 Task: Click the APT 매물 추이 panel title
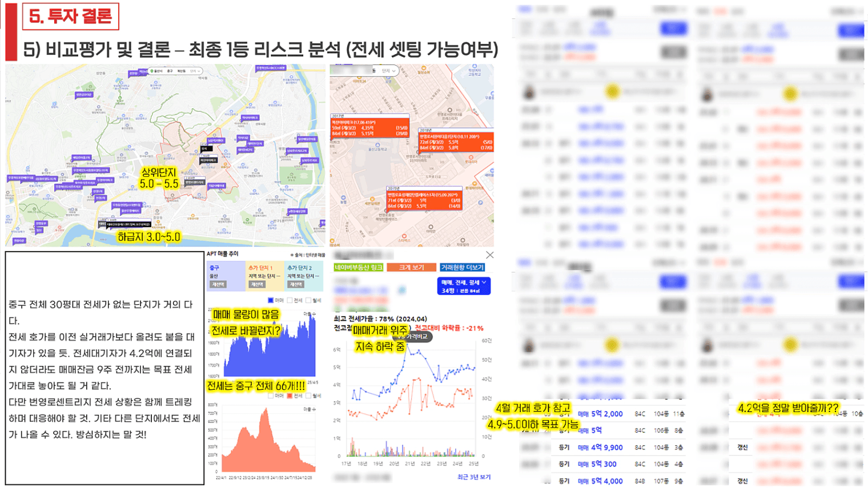click(222, 254)
